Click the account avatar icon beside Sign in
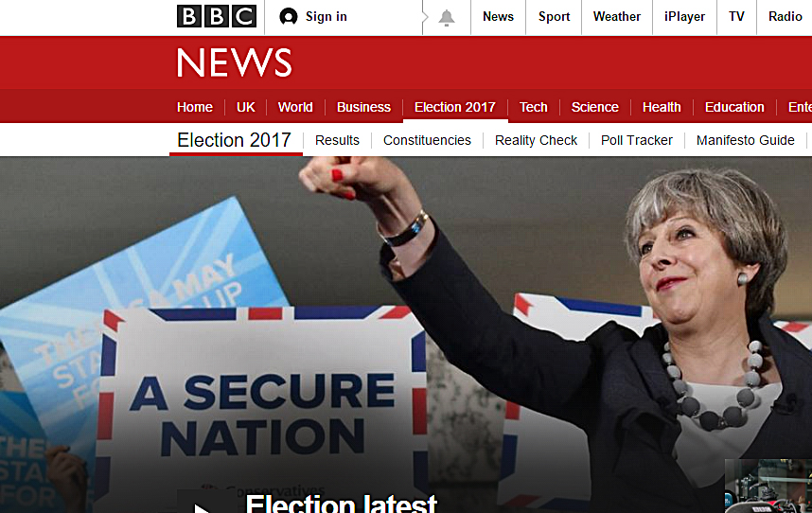 point(289,17)
